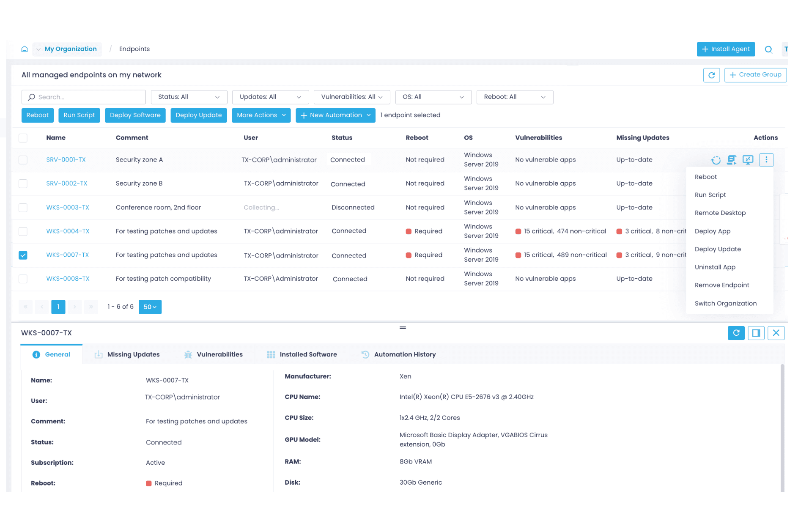The image size is (798, 532).
Task: Open the Status: All filter dropdown
Action: [189, 97]
